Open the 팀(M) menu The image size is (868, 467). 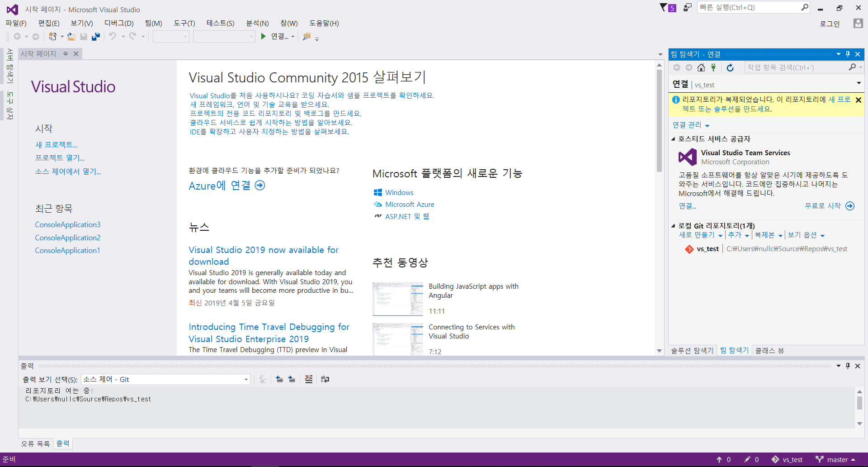(x=154, y=23)
